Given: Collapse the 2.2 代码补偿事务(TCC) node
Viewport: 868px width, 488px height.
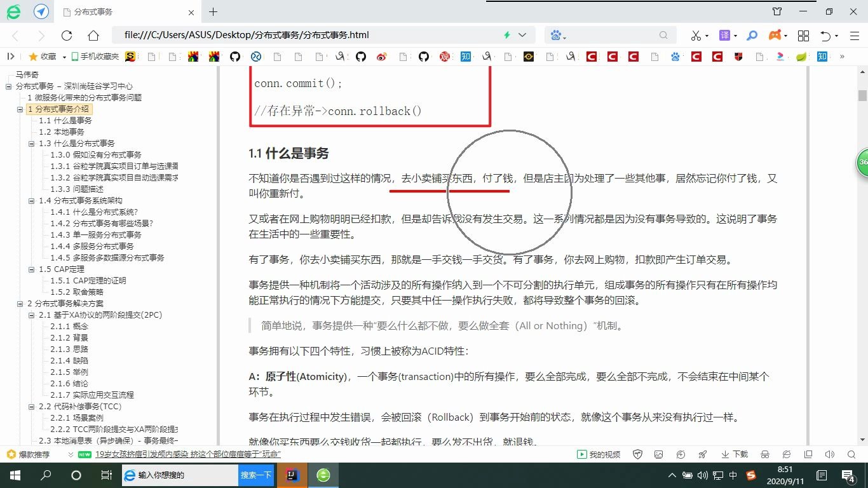Looking at the screenshot, I should click(32, 407).
